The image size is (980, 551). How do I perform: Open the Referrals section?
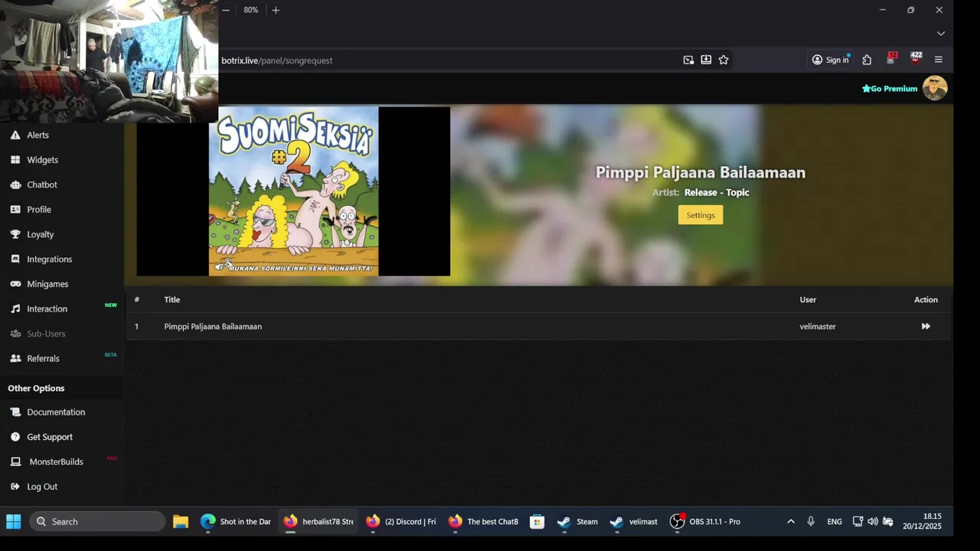[43, 358]
